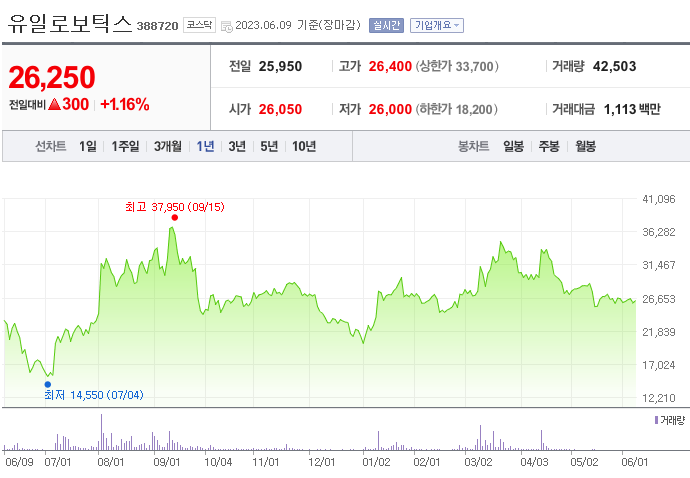Click the 거래량 legend swatch

pos(657,420)
